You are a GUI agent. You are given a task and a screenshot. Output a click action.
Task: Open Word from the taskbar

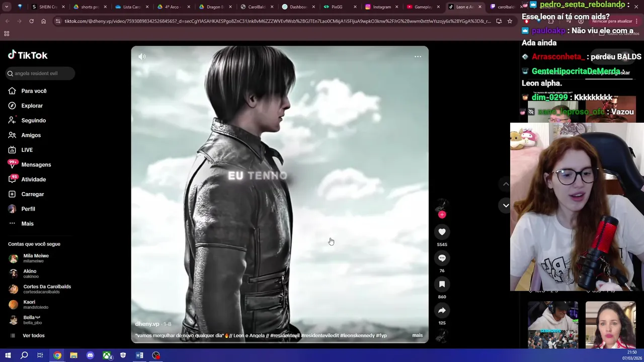point(139,355)
